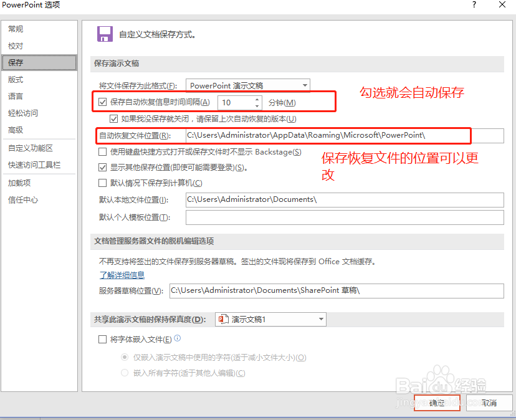Click the help question mark icon
This screenshot has height=420, width=516.
click(x=474, y=6)
